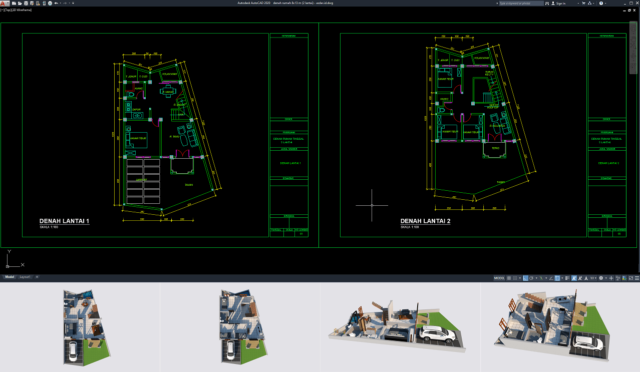Toggle Auto Scale annotation button
Image resolution: width=640 pixels, height=372 pixels.
click(580, 278)
